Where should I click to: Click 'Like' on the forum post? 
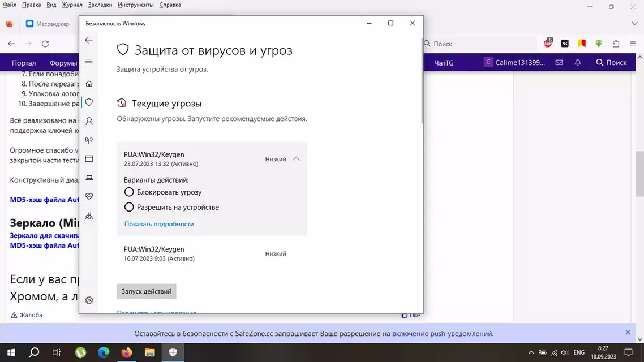(x=411, y=315)
